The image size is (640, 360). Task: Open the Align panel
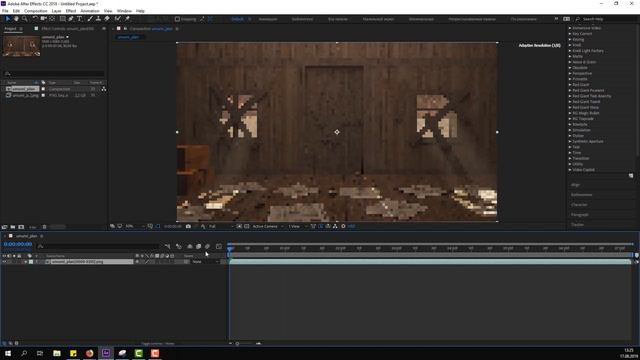click(x=576, y=185)
